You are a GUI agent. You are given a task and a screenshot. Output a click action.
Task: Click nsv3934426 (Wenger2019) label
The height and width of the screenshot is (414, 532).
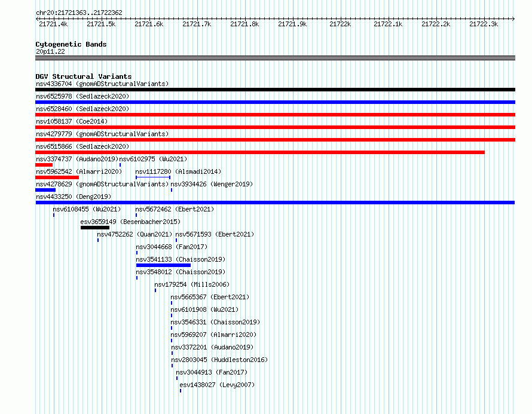[212, 184]
